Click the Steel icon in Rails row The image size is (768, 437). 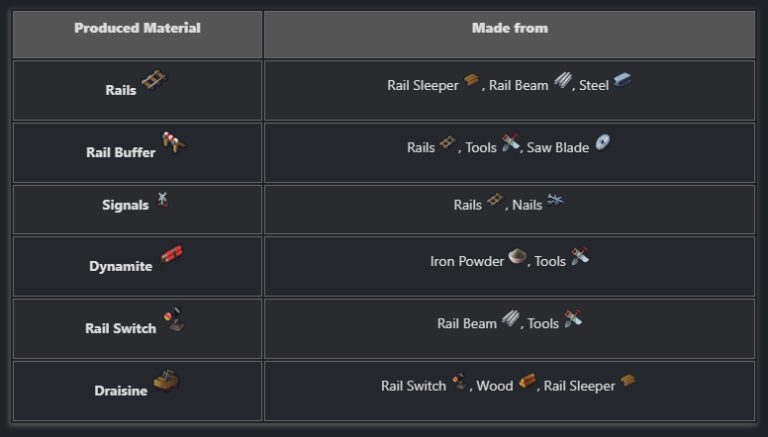[622, 81]
